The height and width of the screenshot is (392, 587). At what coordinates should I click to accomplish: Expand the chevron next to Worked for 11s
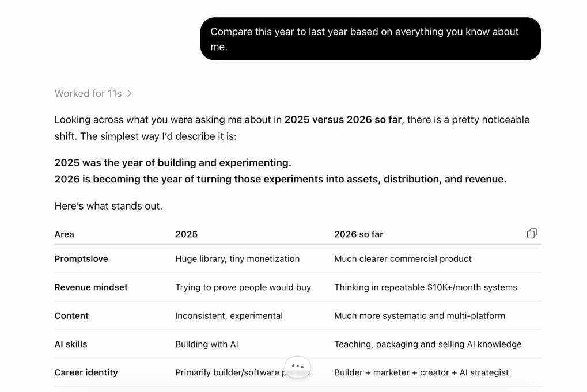point(130,93)
